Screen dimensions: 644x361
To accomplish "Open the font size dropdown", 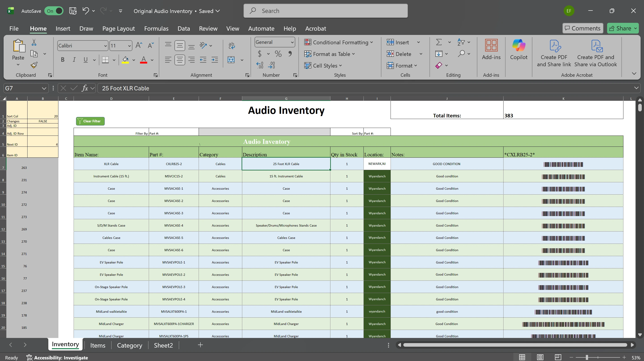I will tap(129, 46).
